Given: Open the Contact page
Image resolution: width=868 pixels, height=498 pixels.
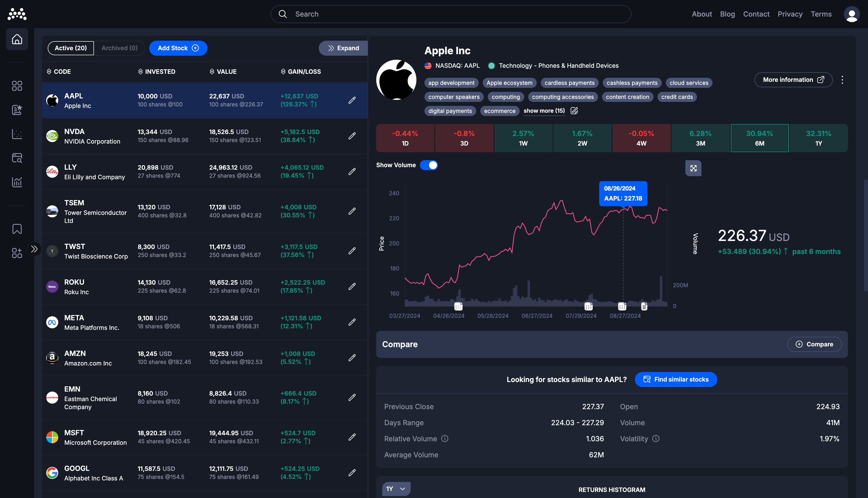Looking at the screenshot, I should coord(756,14).
